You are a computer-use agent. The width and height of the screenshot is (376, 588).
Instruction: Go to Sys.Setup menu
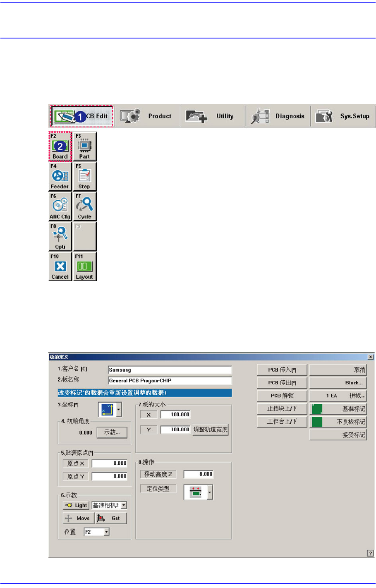coord(343,116)
